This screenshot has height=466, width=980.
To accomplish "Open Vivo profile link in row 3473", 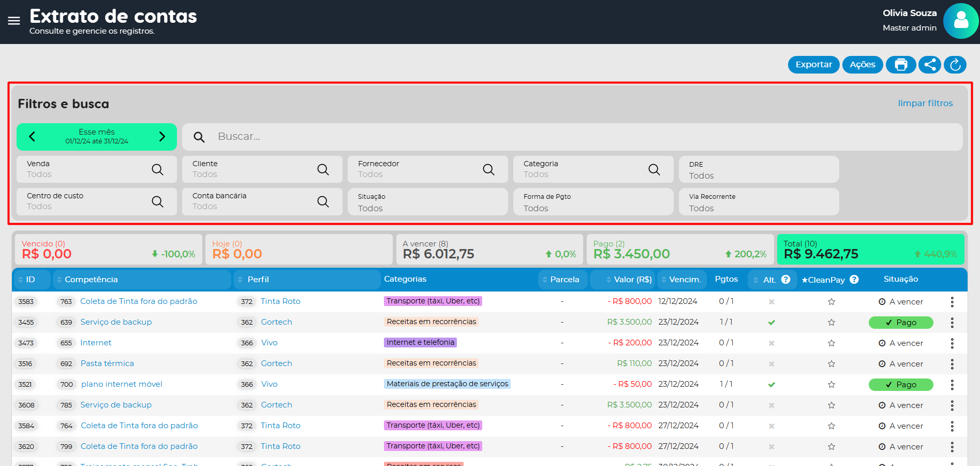I will click(269, 343).
